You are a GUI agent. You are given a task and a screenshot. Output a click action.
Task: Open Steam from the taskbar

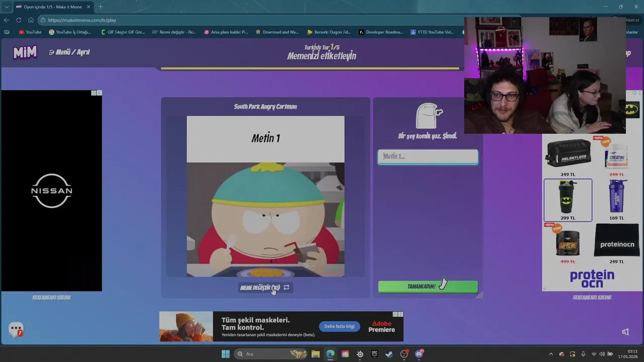pyautogui.click(x=389, y=354)
